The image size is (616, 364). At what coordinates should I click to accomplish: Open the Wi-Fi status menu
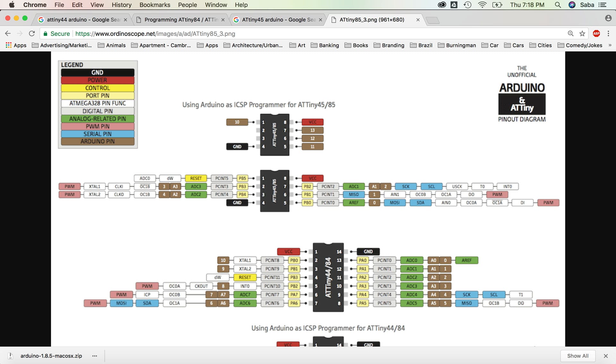pos(482,5)
